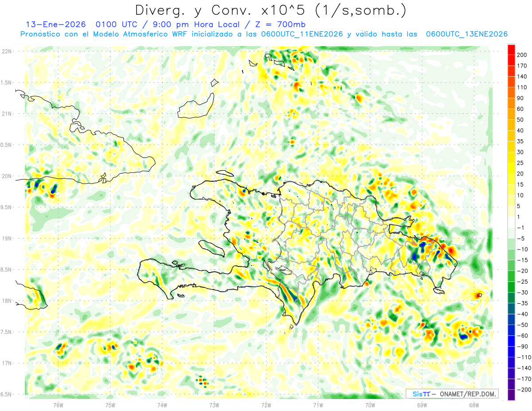Click the '19N' latitude label
Screen dimensions: 532x411
6,239
